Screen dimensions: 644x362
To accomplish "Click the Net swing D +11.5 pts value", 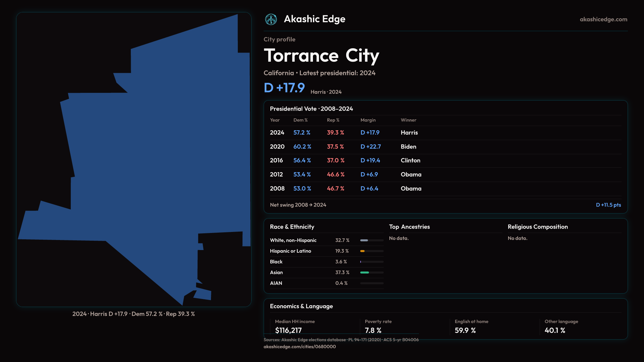I will pos(608,205).
